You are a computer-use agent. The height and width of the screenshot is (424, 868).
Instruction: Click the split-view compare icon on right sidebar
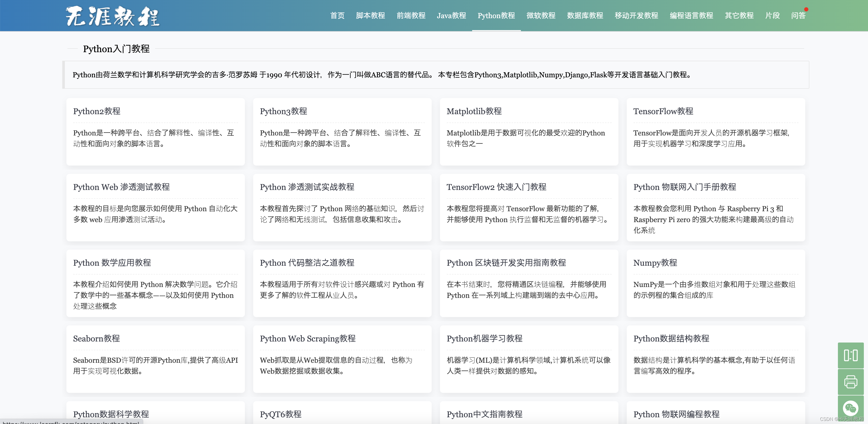tap(850, 355)
